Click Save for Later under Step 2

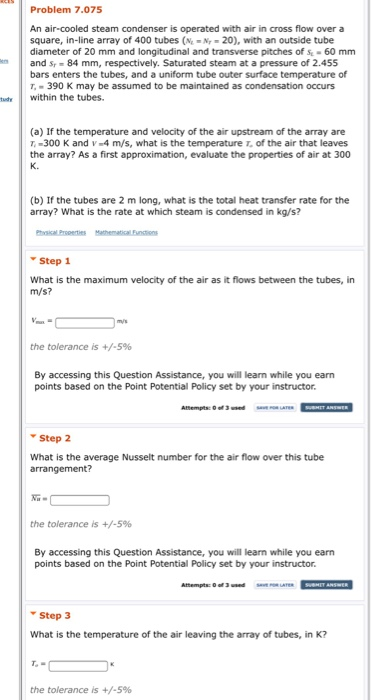click(275, 585)
